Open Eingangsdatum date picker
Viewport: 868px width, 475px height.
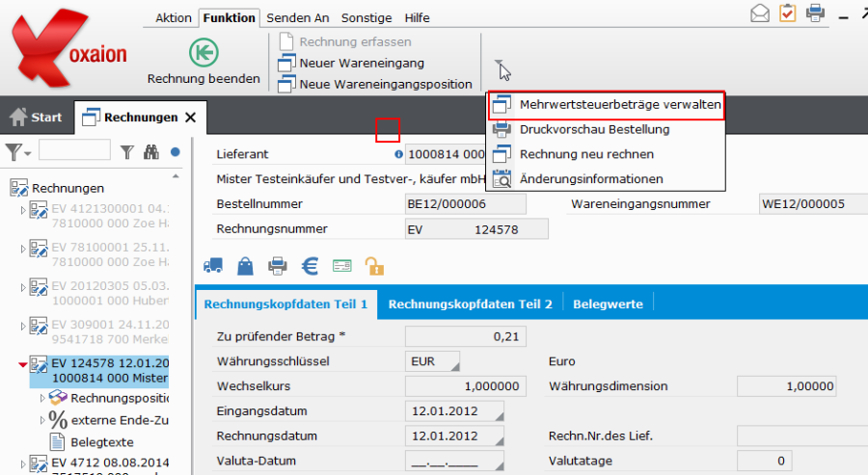click(x=500, y=415)
